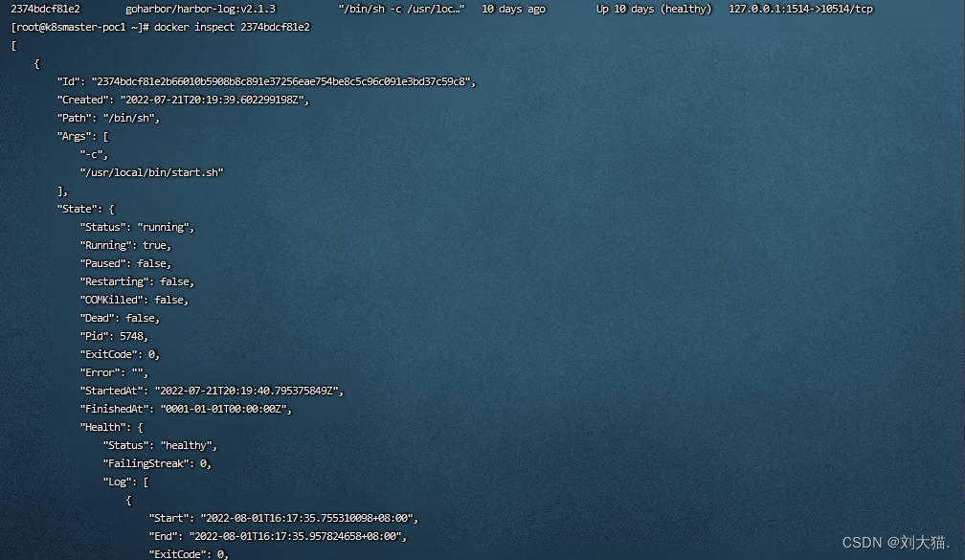The width and height of the screenshot is (965, 560).
Task: Click the "Up 10 days (healthy)" status text
Action: point(654,10)
